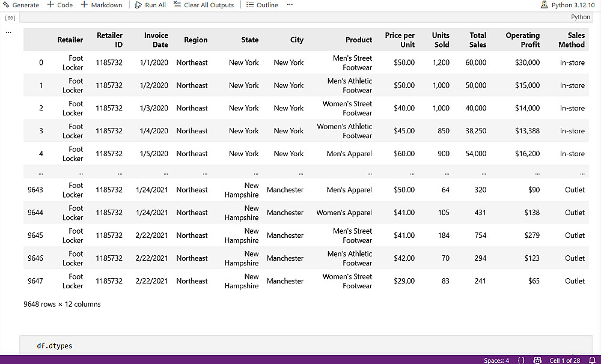
Task: Click the 1/5/2020 invoice date cell
Action: (x=154, y=154)
